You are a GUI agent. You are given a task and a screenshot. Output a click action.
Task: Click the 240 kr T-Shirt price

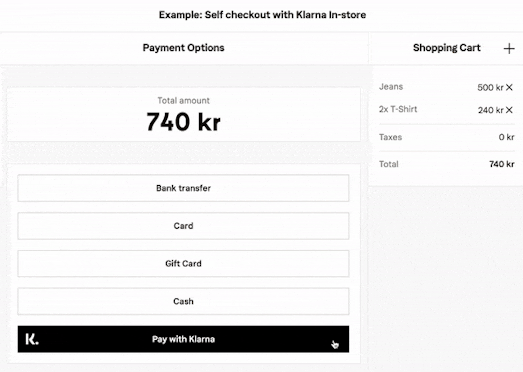pyautogui.click(x=490, y=110)
